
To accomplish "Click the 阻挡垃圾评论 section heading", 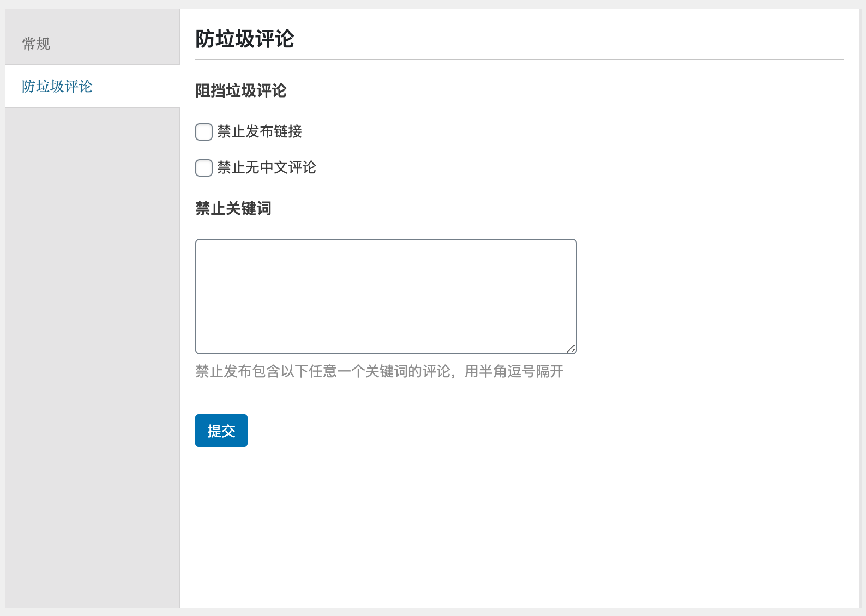I will pos(241,90).
